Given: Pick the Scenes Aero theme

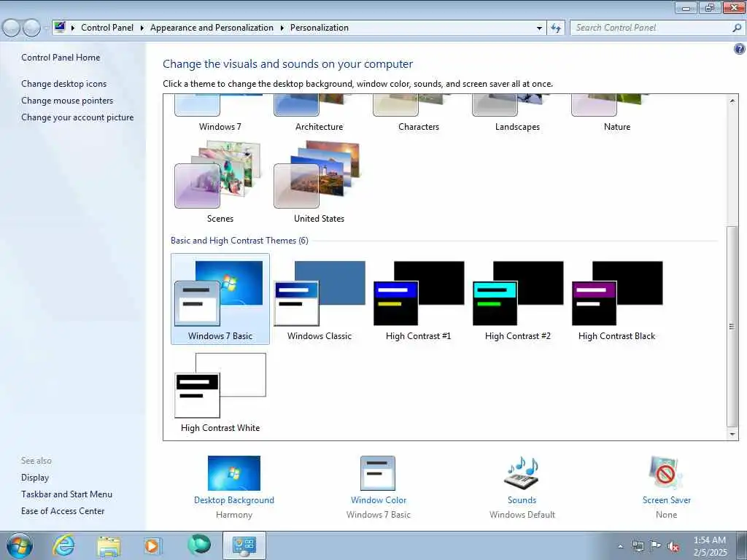Looking at the screenshot, I should click(220, 182).
